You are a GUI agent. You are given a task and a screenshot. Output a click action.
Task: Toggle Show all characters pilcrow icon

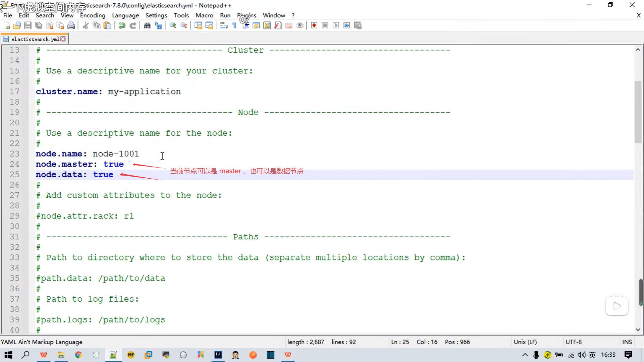(234, 25)
